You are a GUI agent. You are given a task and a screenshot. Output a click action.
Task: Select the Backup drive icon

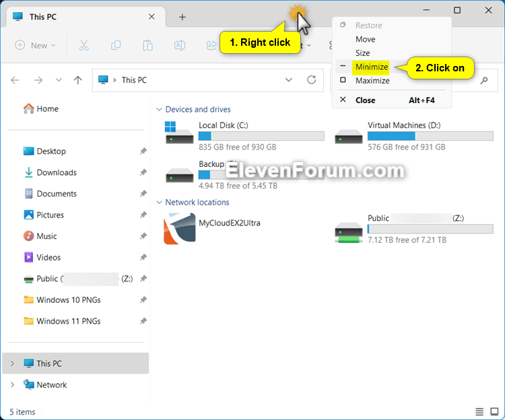(179, 175)
